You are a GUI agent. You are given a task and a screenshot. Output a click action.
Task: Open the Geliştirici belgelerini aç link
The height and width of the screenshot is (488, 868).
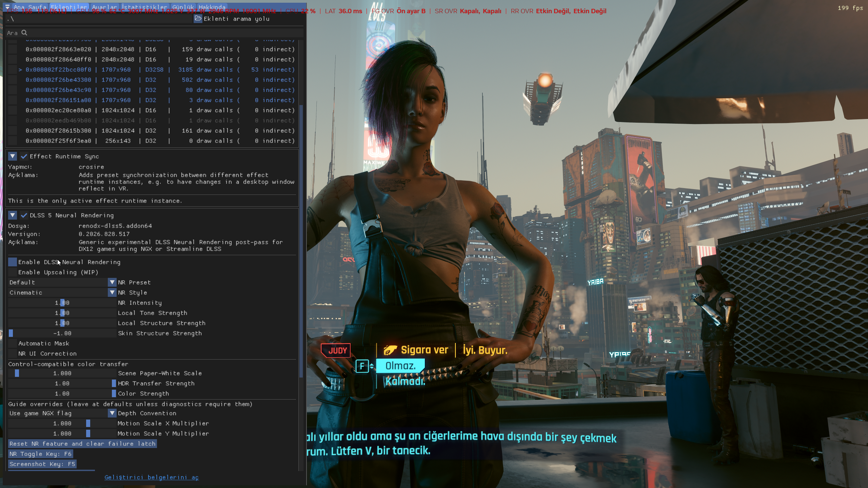click(x=152, y=477)
